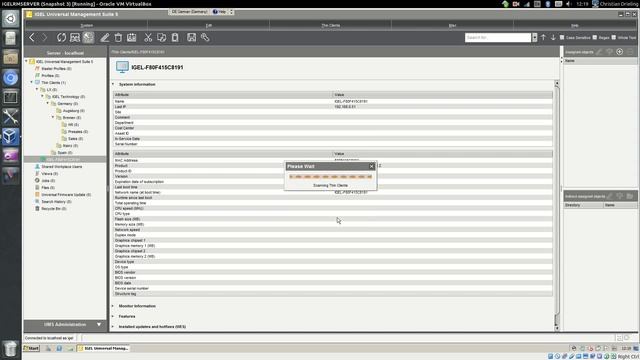Expand the Monitor Information section
This screenshot has width=640, height=360.
(113, 306)
